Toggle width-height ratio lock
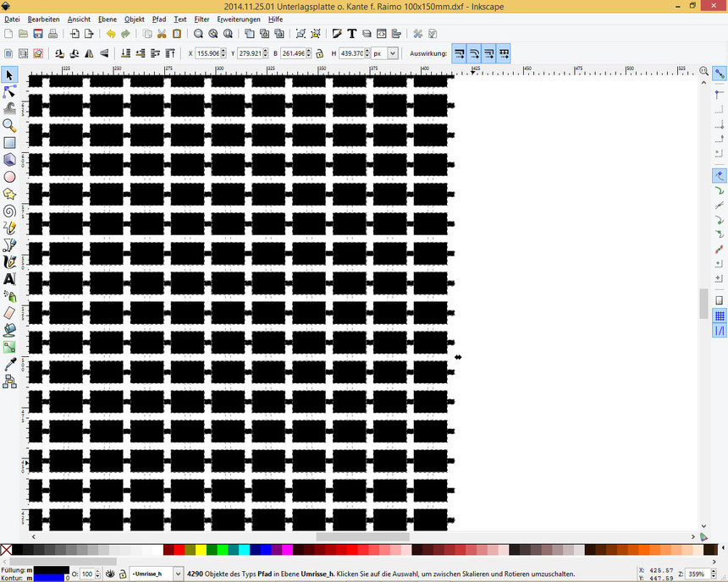 pyautogui.click(x=319, y=53)
